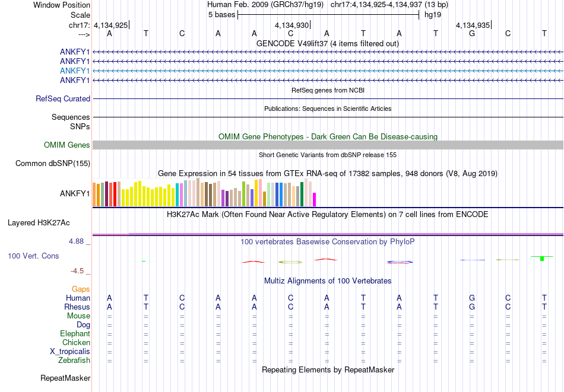Click the 4,134,930 coordinate marker
Viewport: 564px width, 392px height.
click(291, 25)
